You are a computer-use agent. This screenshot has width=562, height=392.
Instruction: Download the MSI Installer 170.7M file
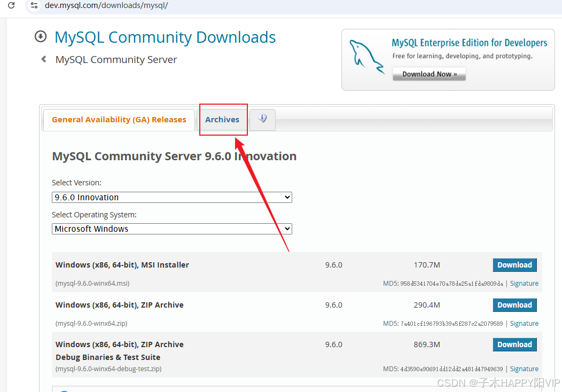(x=514, y=265)
